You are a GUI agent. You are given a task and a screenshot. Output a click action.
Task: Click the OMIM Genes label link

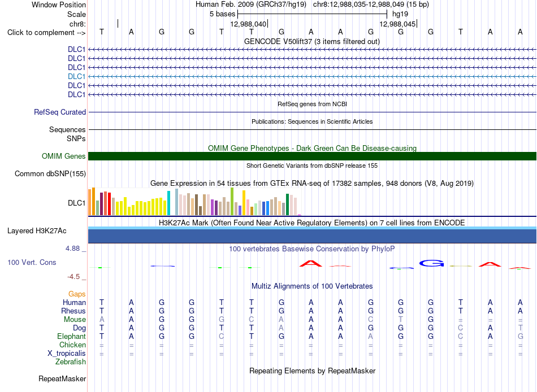click(x=63, y=156)
